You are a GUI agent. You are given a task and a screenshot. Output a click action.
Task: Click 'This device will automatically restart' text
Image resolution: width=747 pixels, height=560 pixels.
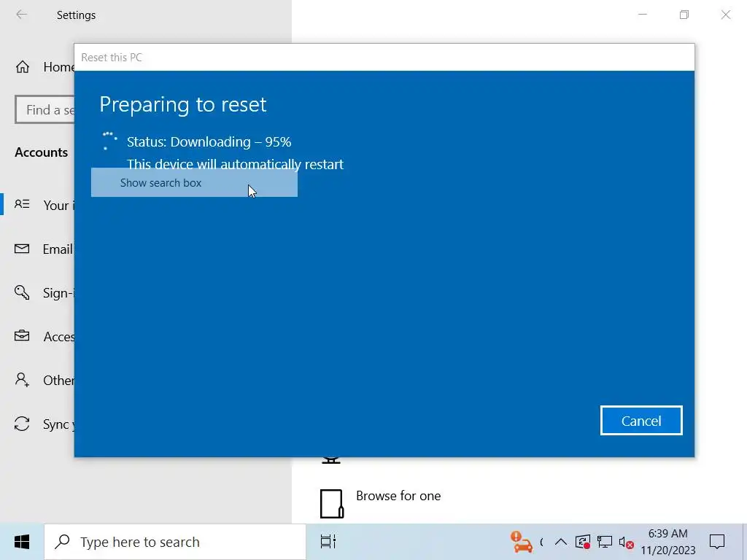point(235,164)
